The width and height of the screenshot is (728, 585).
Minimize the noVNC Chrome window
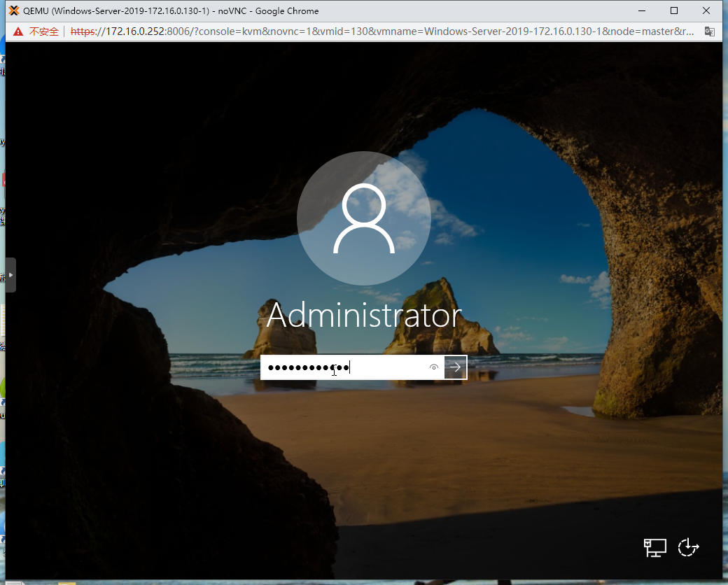[x=642, y=10]
